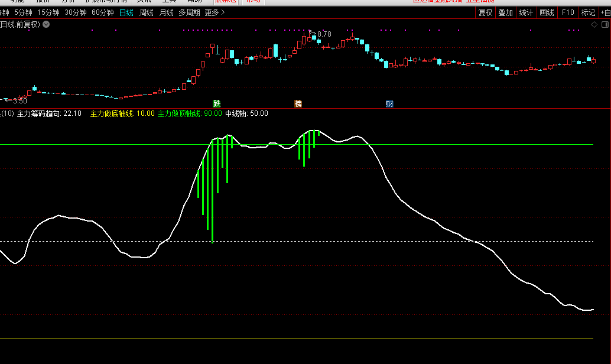The width and height of the screenshot is (611, 364).
Task: Select the 15分钟 period tab
Action: click(48, 12)
